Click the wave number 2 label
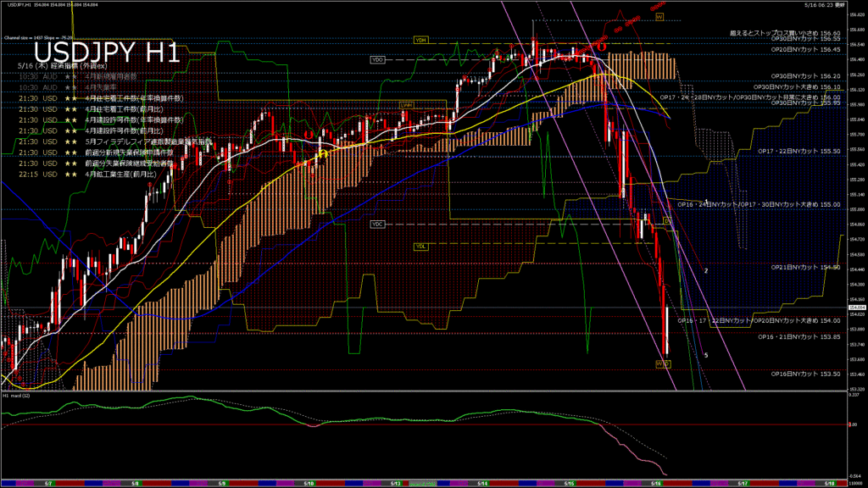The image size is (868, 488). [706, 270]
